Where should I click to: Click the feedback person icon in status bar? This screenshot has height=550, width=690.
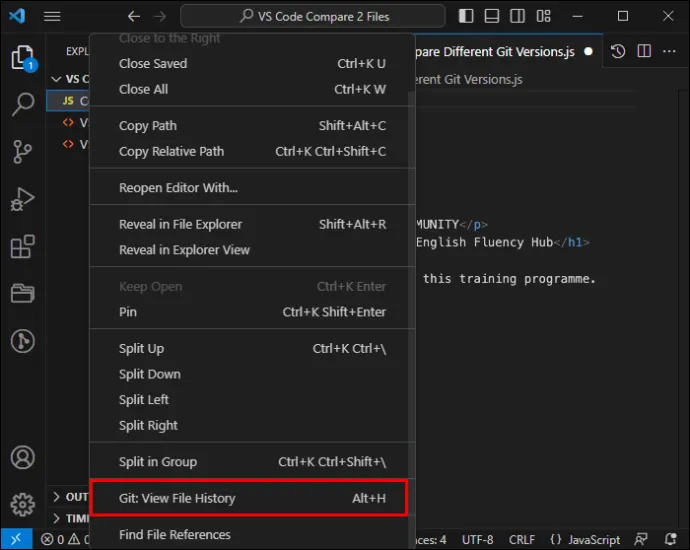pos(641,539)
